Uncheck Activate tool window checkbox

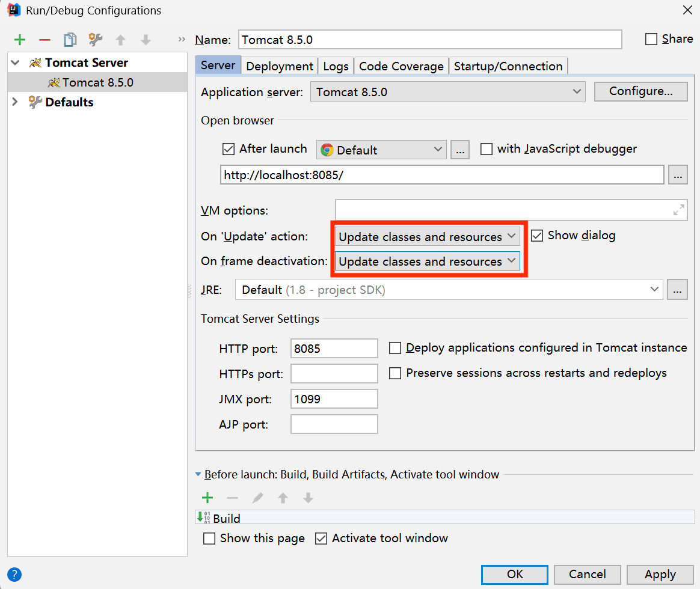click(321, 539)
